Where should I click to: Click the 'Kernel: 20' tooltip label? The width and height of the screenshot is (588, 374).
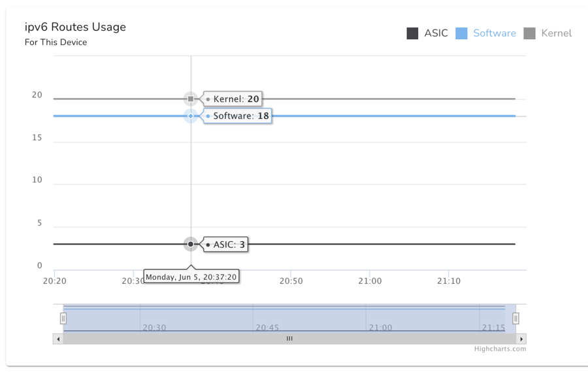pos(236,99)
